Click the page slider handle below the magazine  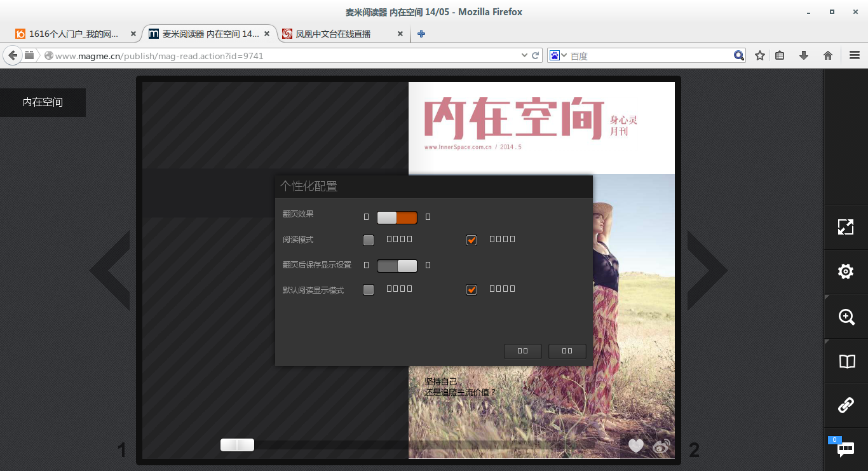pyautogui.click(x=237, y=445)
